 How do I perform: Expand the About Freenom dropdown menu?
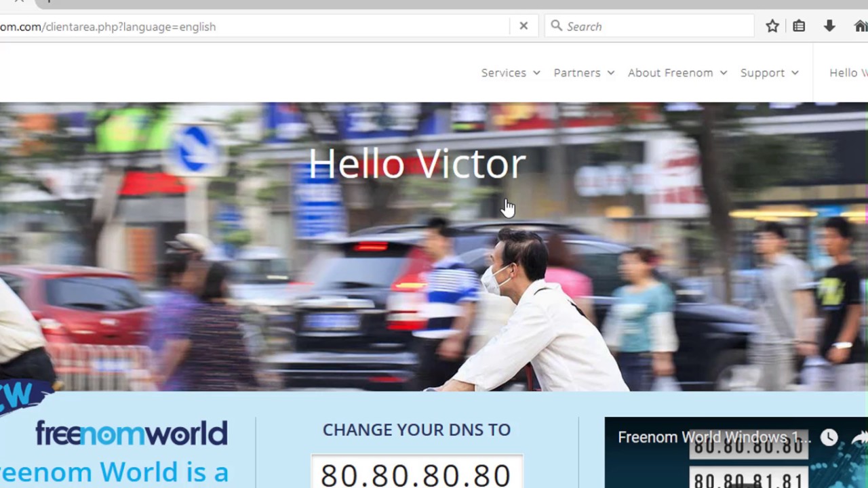(x=677, y=73)
